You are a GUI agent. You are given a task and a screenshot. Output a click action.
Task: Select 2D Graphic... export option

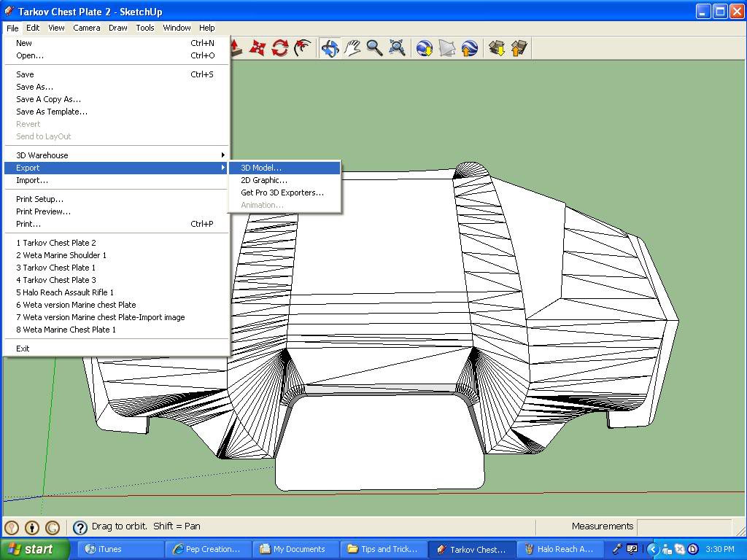pyautogui.click(x=285, y=180)
